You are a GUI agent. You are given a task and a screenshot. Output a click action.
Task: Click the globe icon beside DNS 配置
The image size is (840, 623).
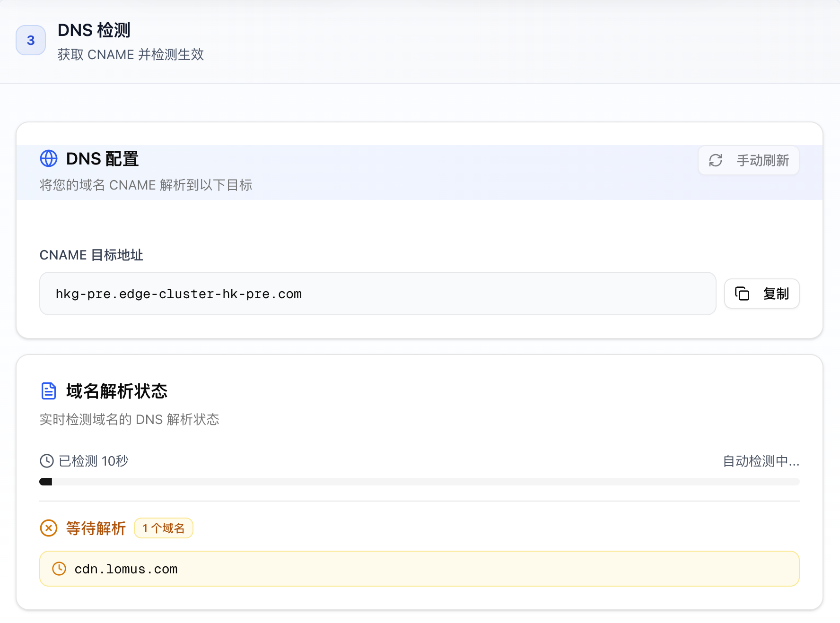(x=49, y=159)
